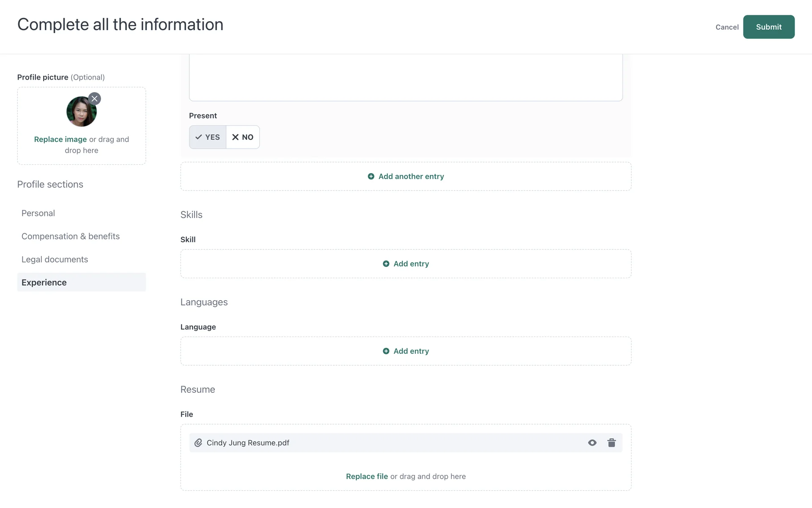
Task: Open the Personal profile section
Action: tap(38, 213)
